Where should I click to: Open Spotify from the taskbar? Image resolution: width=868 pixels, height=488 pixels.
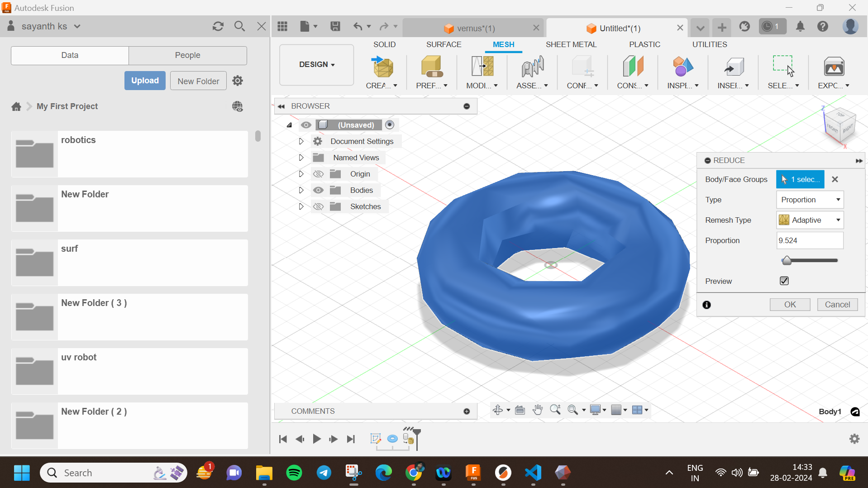[294, 473]
